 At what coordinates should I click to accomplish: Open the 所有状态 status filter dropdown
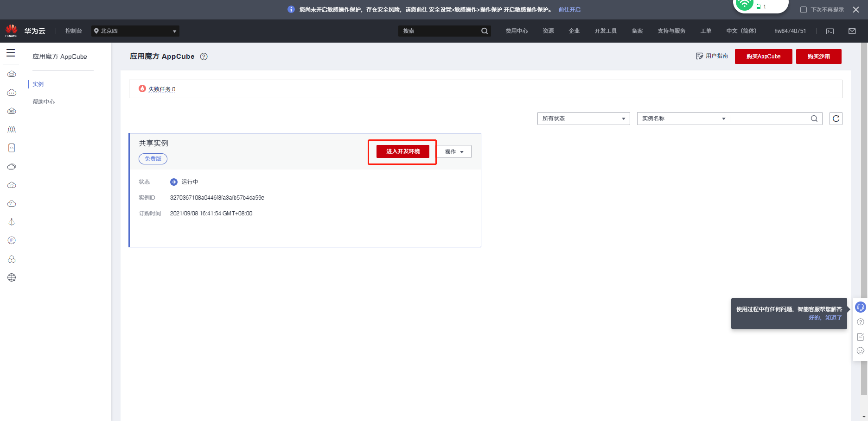pos(584,119)
